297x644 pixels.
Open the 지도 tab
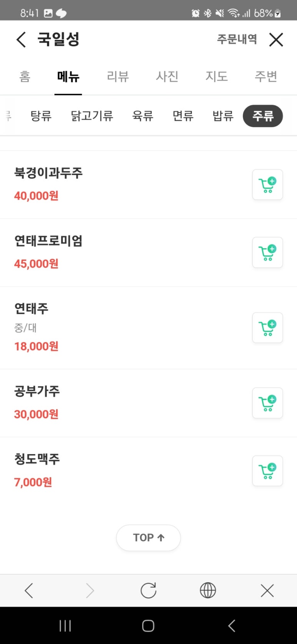217,76
